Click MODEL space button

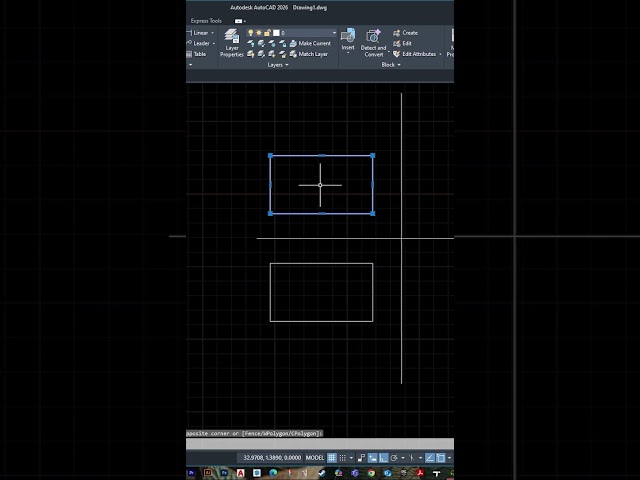tap(315, 458)
